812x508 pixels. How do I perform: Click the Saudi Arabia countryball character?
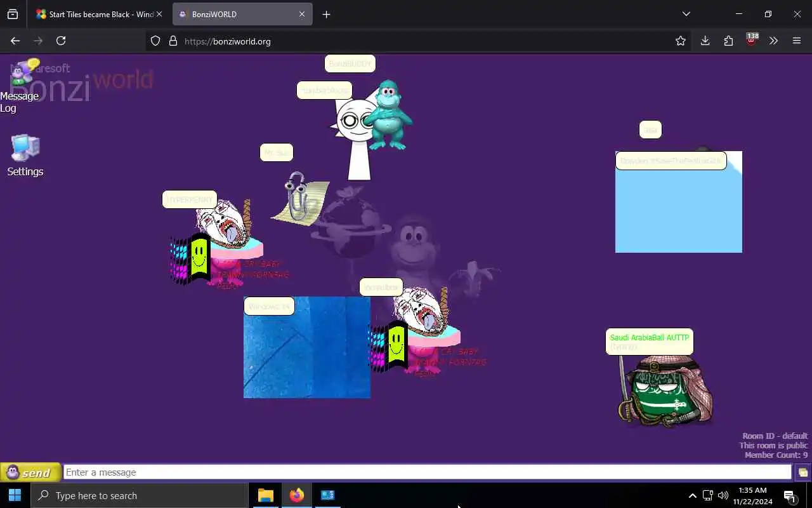tap(665, 391)
